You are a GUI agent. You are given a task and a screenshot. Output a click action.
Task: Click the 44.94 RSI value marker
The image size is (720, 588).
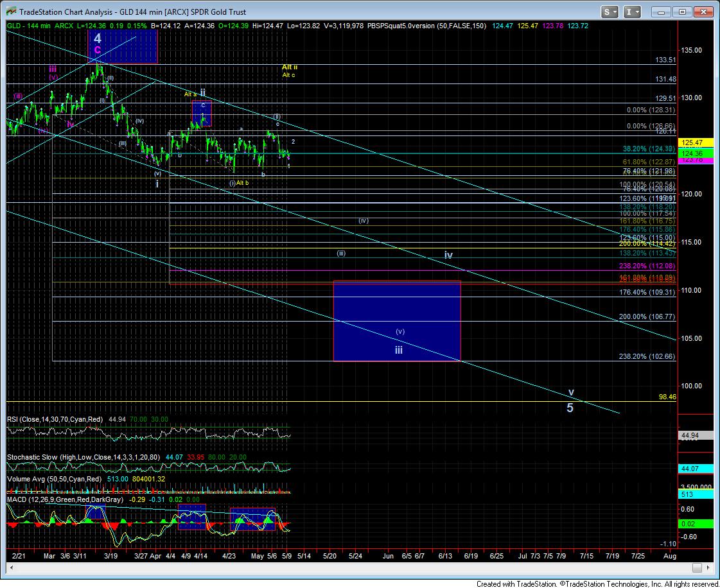pyautogui.click(x=696, y=435)
